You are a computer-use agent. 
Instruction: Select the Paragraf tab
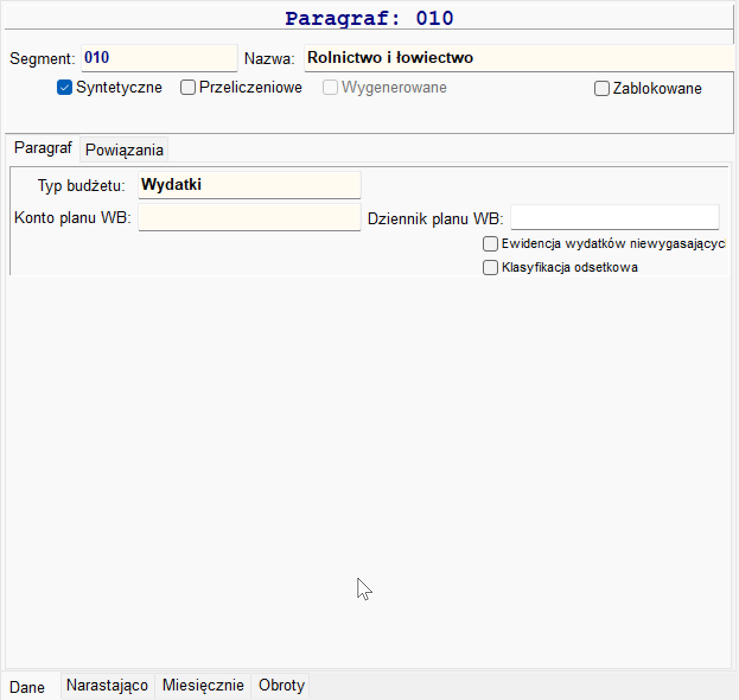point(43,148)
